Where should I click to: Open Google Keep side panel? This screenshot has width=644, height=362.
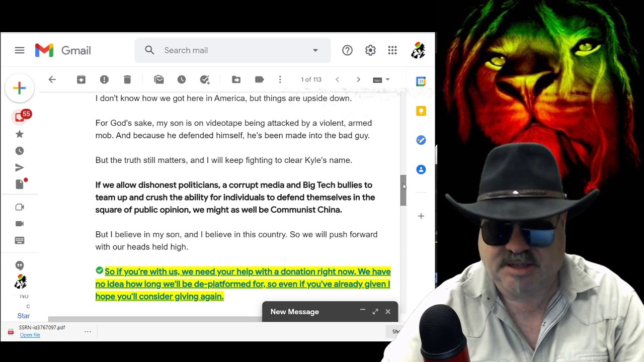(x=421, y=111)
